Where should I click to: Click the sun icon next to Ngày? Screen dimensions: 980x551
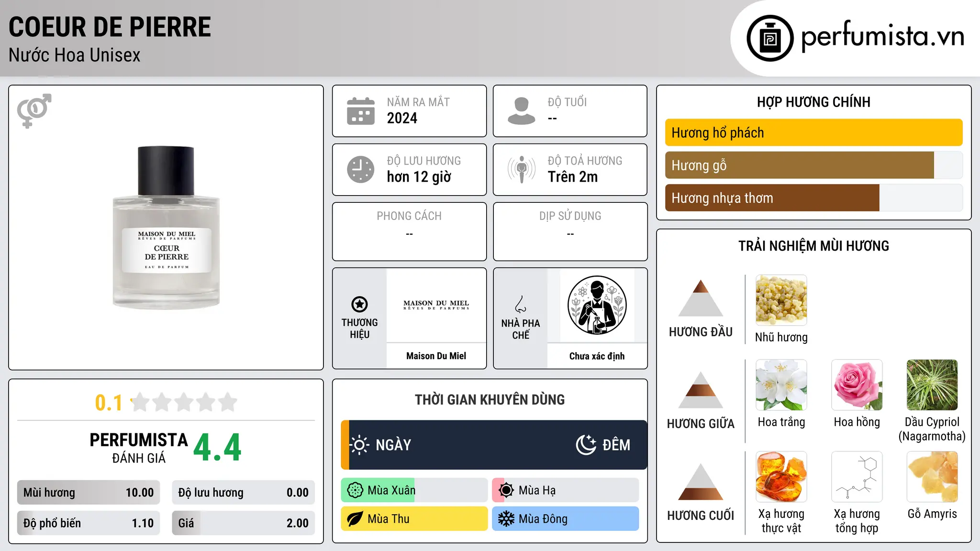359,445
